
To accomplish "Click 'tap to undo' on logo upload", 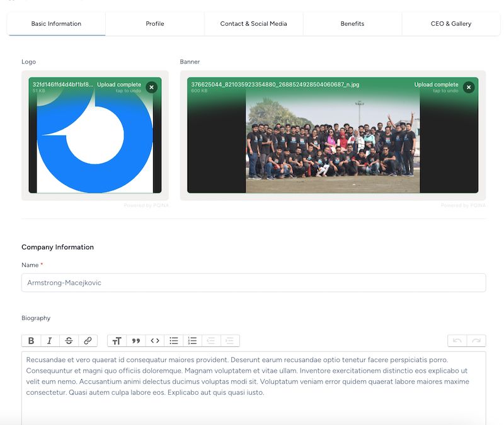I will pyautogui.click(x=129, y=91).
